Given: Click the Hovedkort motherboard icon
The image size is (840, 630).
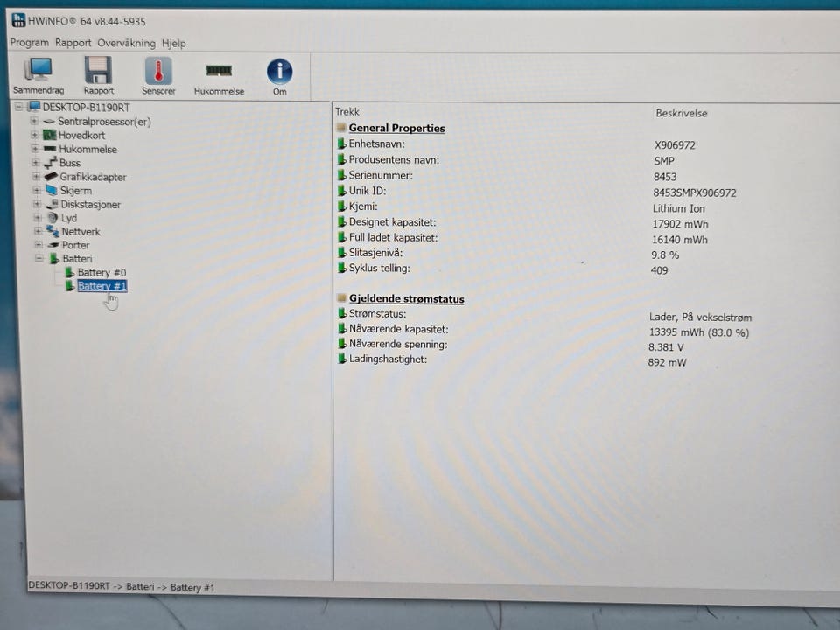Looking at the screenshot, I should (x=49, y=135).
